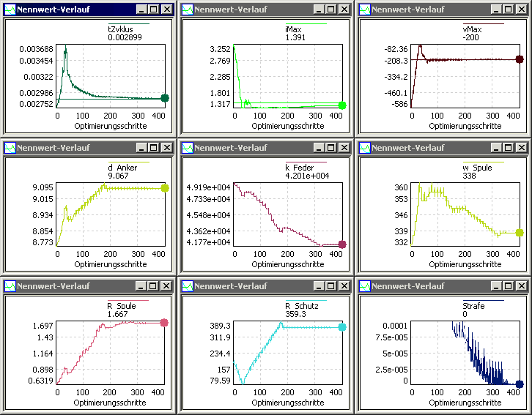The height and width of the screenshot is (415, 532).
Task: Click the window icon of the R_Spule chart
Action: [10, 285]
